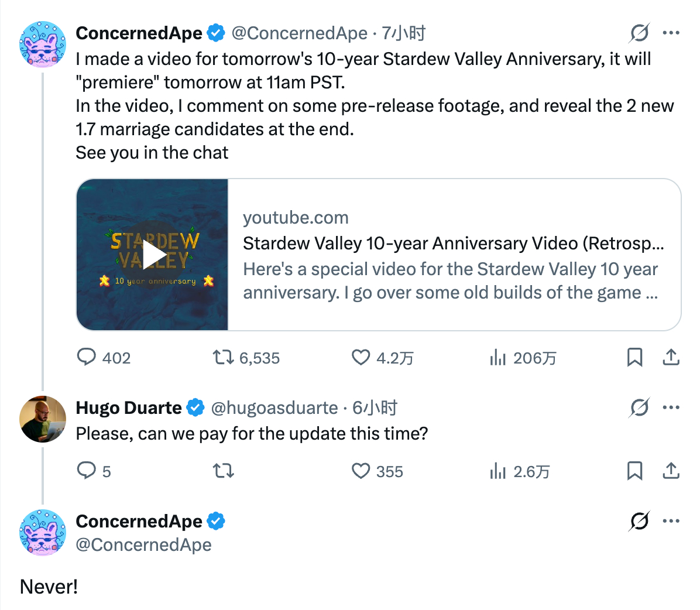Image resolution: width=700 pixels, height=610 pixels.
Task: View analytics showing 206万 views
Action: click(x=497, y=357)
